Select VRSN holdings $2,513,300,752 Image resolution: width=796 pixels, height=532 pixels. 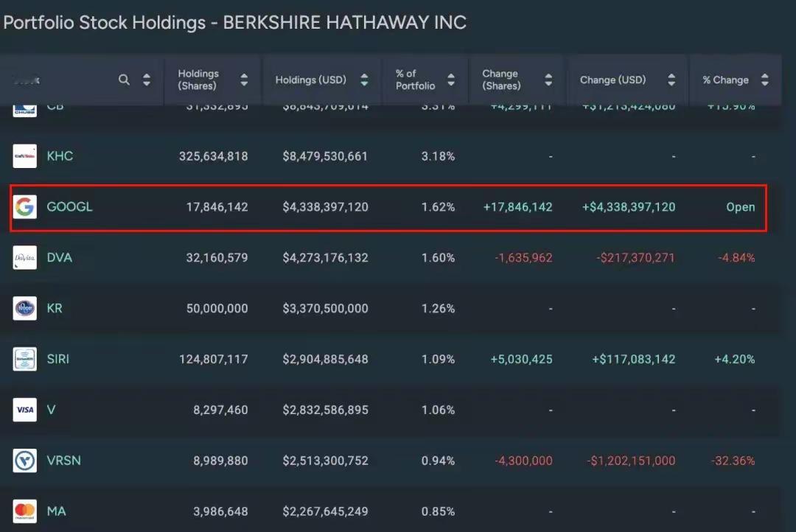[x=326, y=461]
